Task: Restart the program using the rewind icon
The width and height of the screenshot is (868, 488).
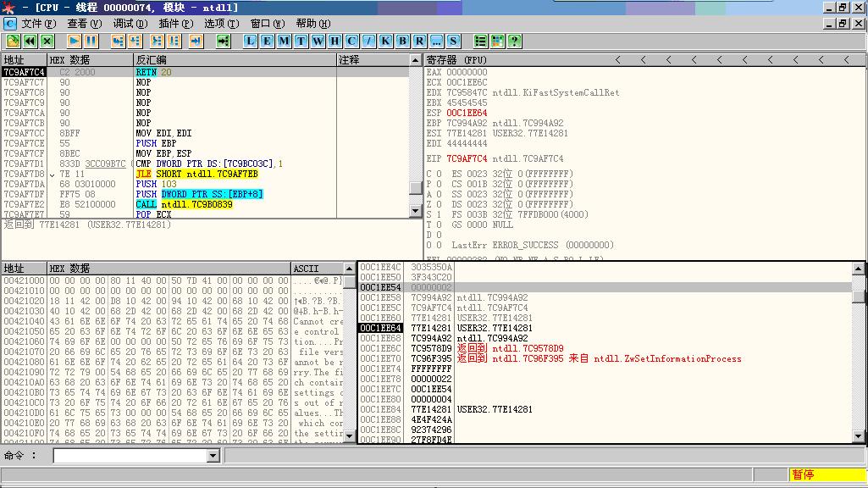Action: point(30,41)
